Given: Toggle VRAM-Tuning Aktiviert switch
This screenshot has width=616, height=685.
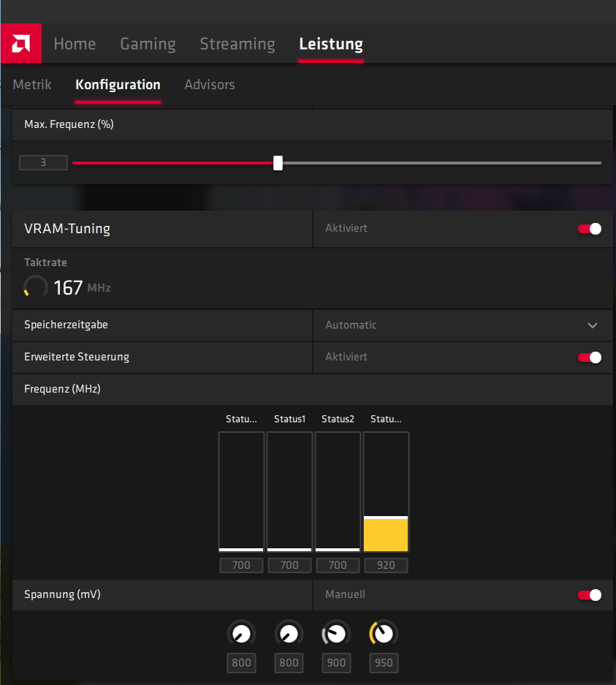Looking at the screenshot, I should [590, 229].
